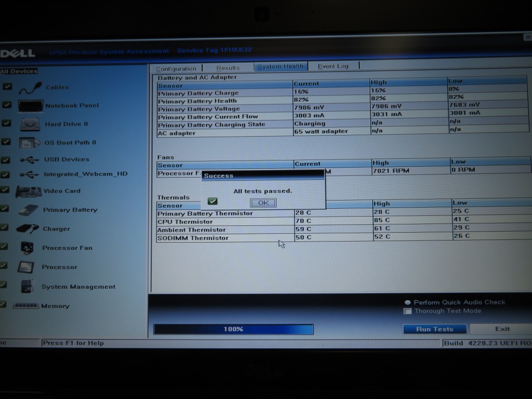This screenshot has height=399, width=532.
Task: Select the Charger adapter icon
Action: pos(28,229)
